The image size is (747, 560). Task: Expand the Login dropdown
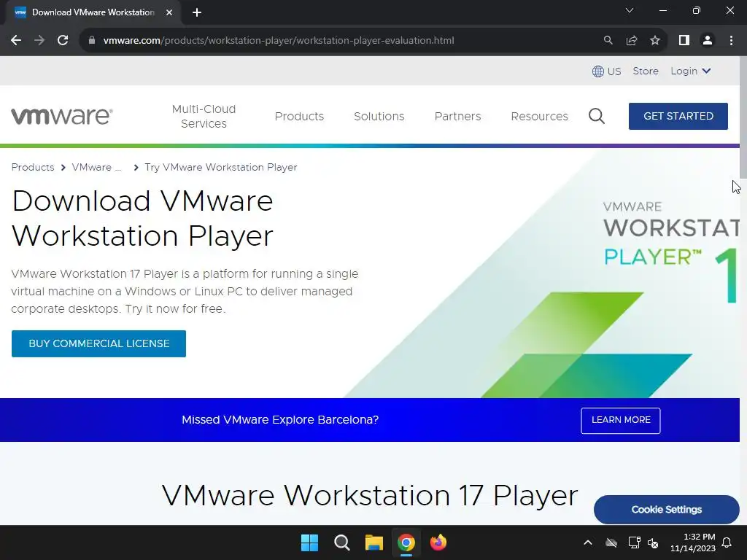(x=691, y=71)
